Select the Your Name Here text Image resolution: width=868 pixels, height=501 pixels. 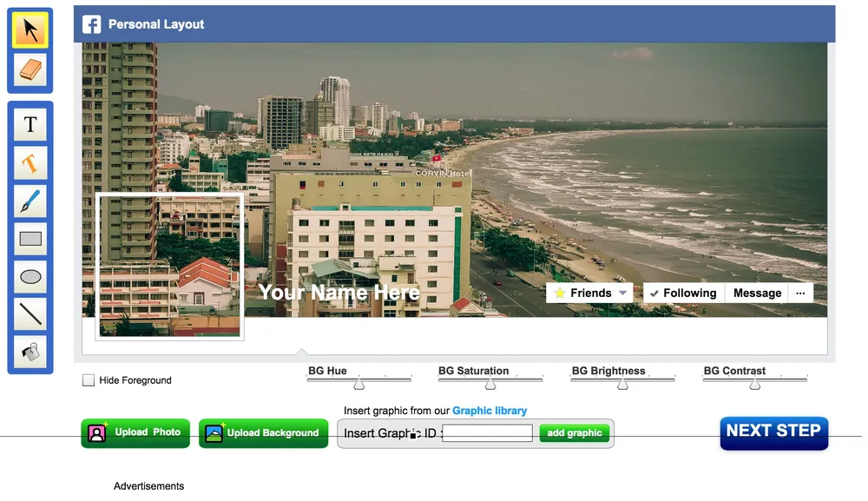[x=339, y=293]
